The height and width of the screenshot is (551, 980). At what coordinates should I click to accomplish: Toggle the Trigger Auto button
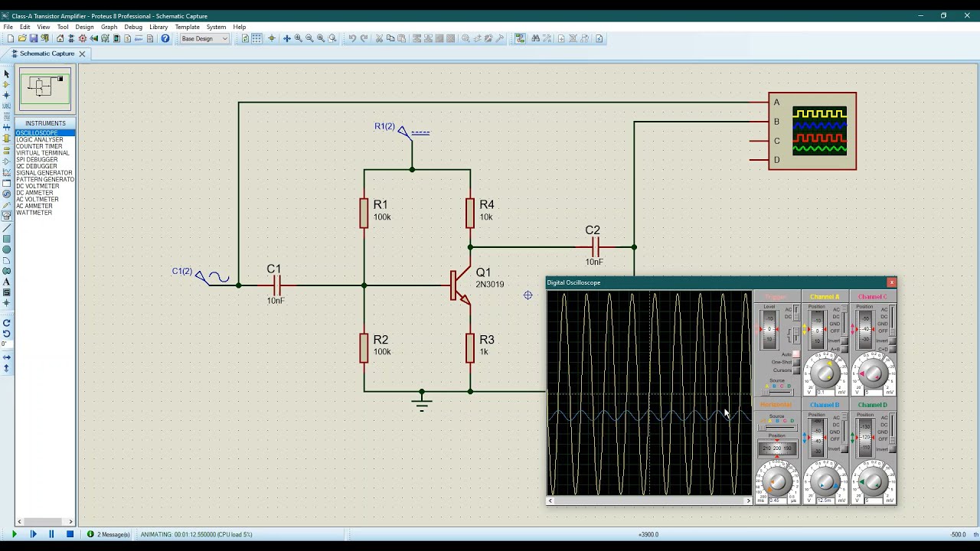point(796,354)
